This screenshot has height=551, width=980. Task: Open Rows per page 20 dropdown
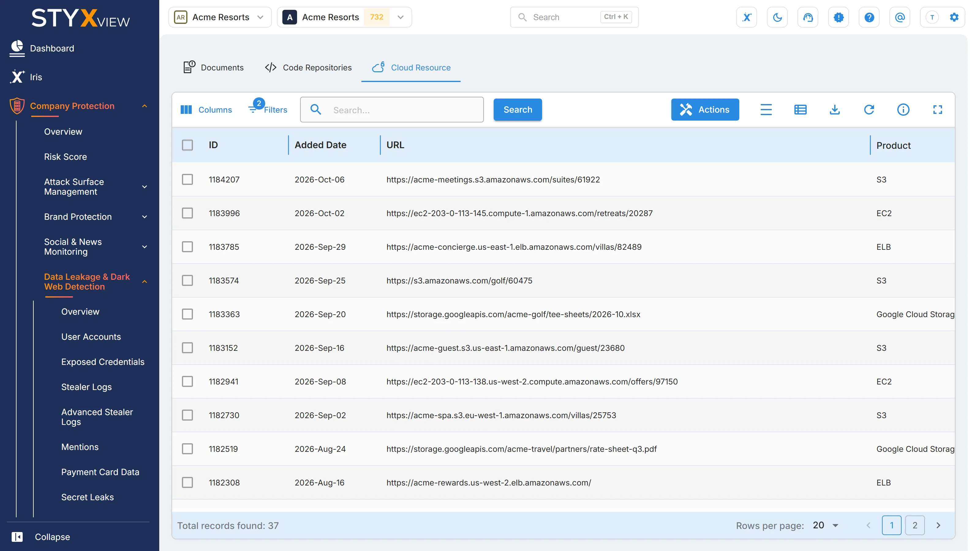(x=826, y=525)
